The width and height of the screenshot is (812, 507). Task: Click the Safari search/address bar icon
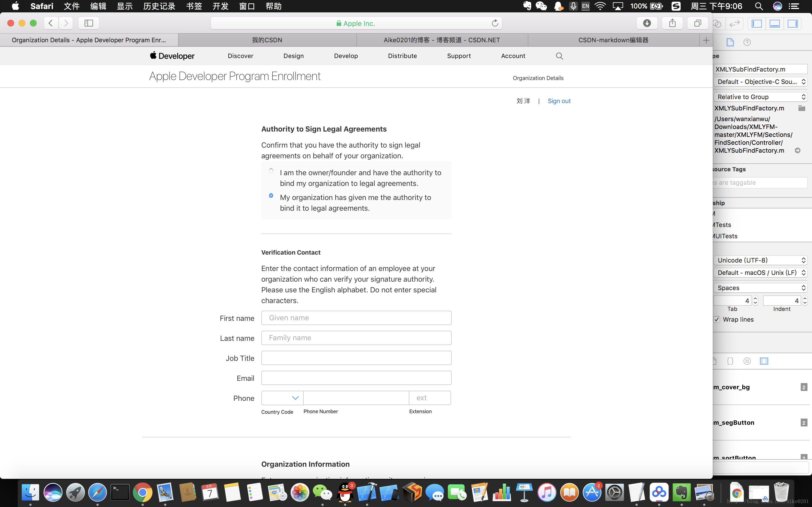click(358, 23)
